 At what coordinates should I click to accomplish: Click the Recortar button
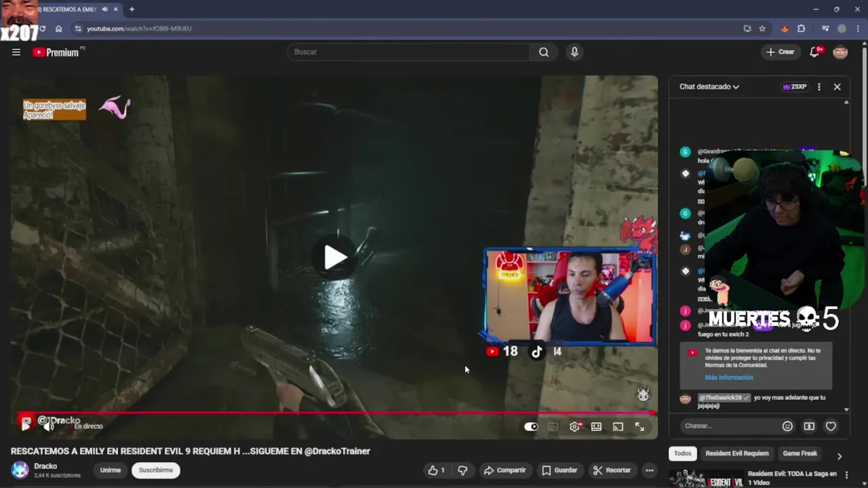[x=612, y=470]
